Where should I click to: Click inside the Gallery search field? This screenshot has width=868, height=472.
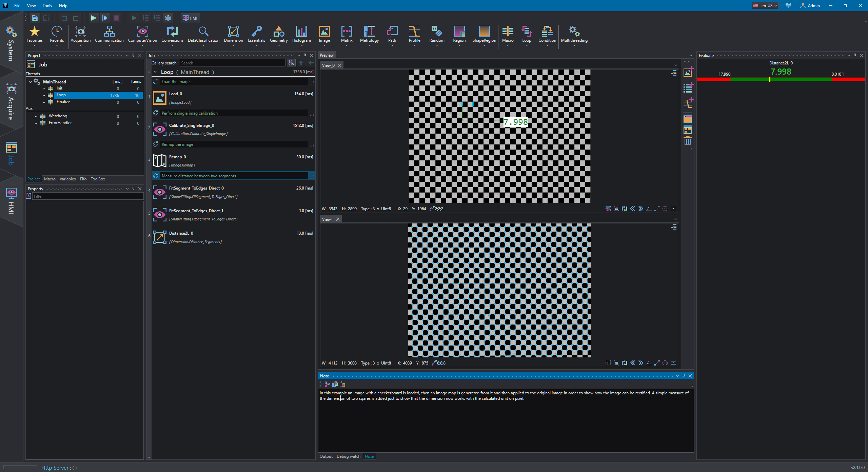[x=232, y=63]
